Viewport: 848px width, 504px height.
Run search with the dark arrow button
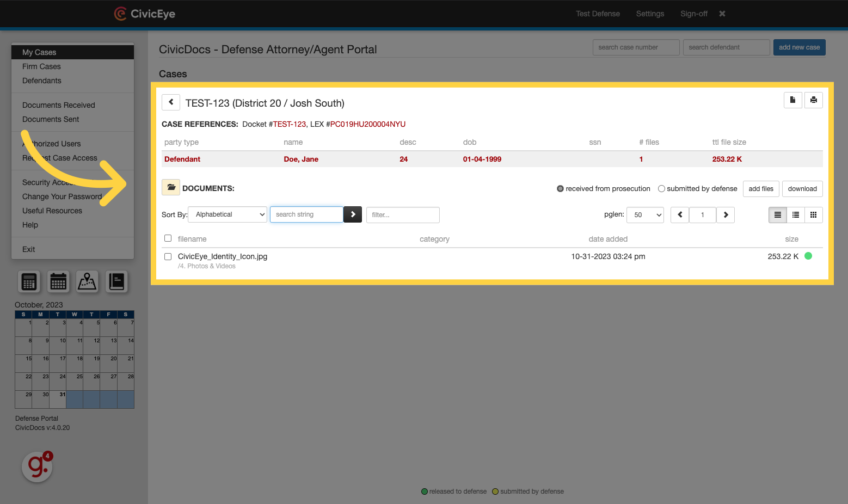coord(353,214)
